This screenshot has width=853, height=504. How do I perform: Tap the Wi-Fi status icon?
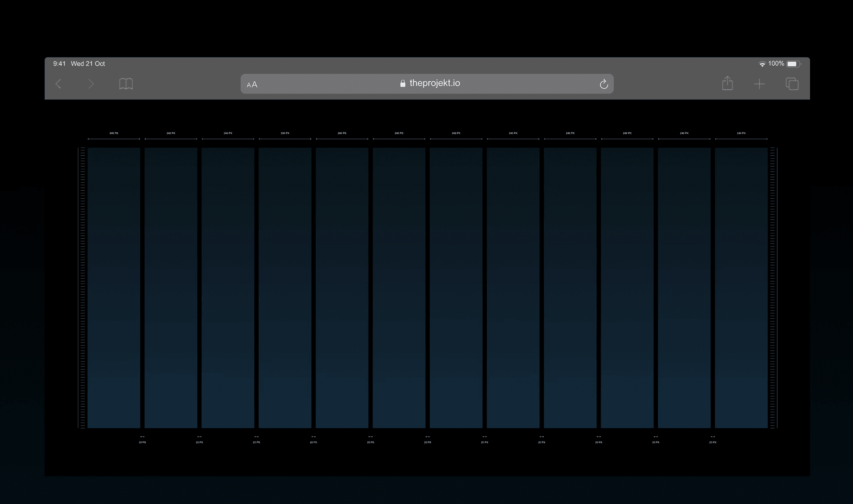coord(762,64)
